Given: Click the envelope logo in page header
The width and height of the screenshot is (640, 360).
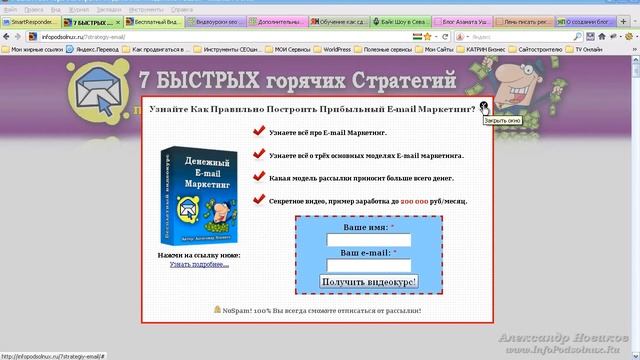Looking at the screenshot, I should pos(98,92).
